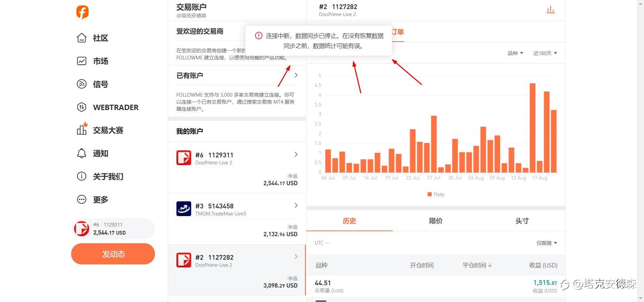Expand account #6 1129311 chevron
644x302 pixels.
296,154
